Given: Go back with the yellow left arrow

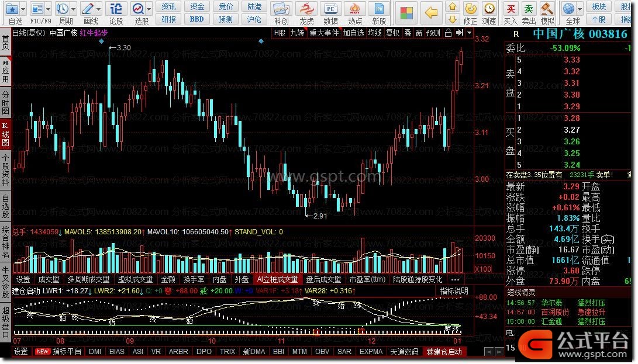Looking at the screenshot, I should point(431,13).
